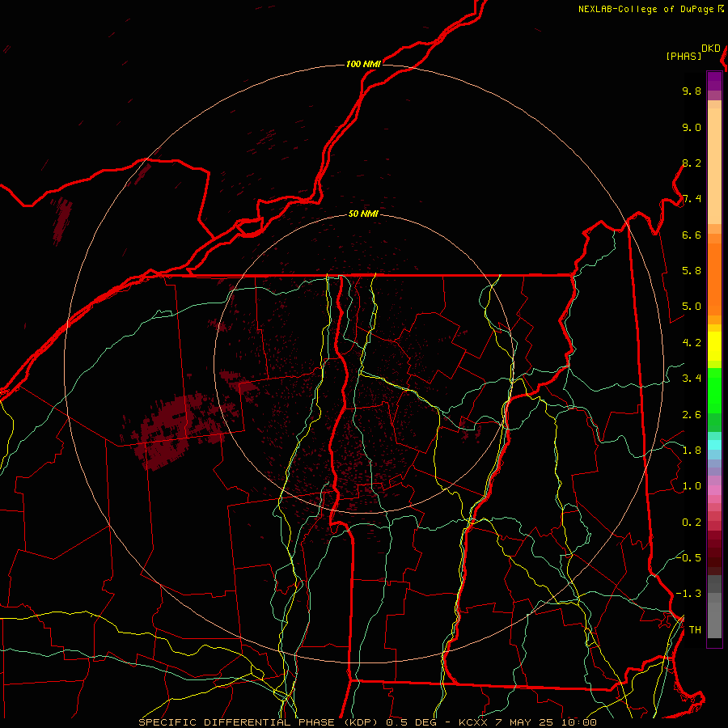Click the 7.4 scale value
The height and width of the screenshot is (728, 728).
point(692,199)
